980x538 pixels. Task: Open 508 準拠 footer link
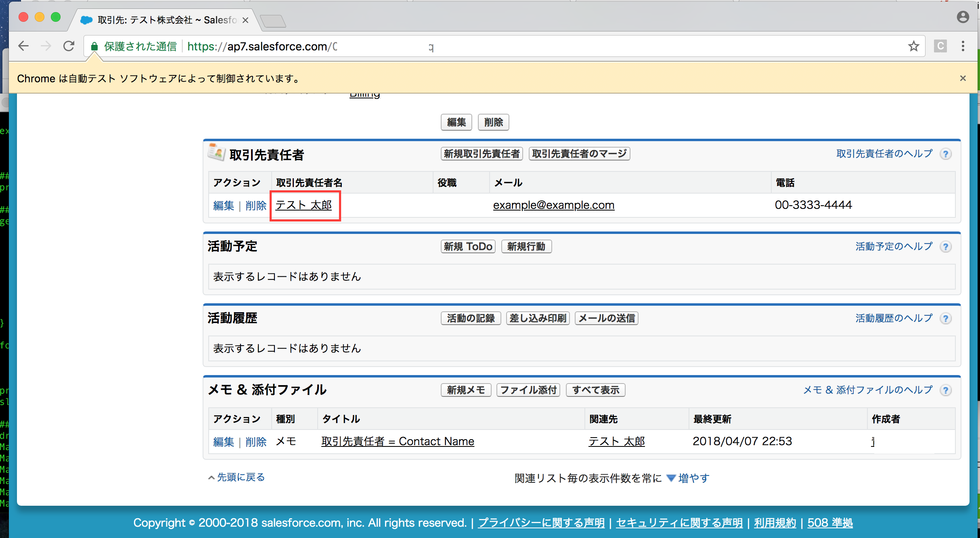pos(830,523)
